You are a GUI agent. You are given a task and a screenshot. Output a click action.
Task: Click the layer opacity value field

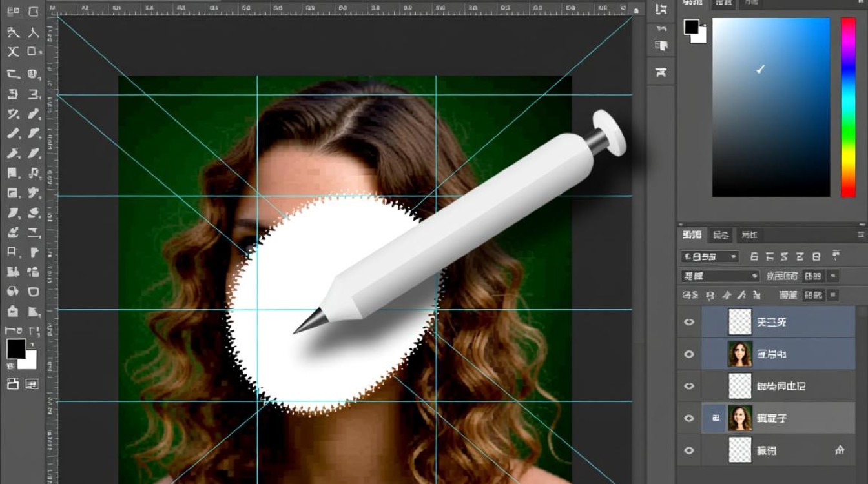813,276
